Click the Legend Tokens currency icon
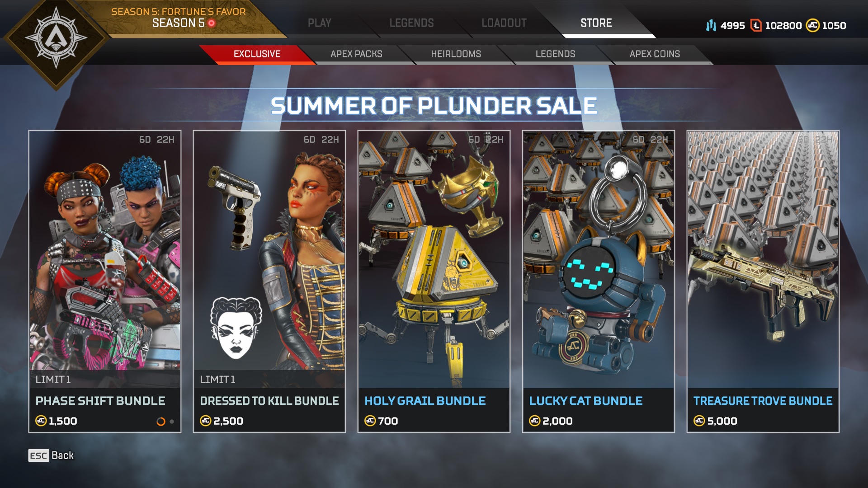 pyautogui.click(x=756, y=25)
